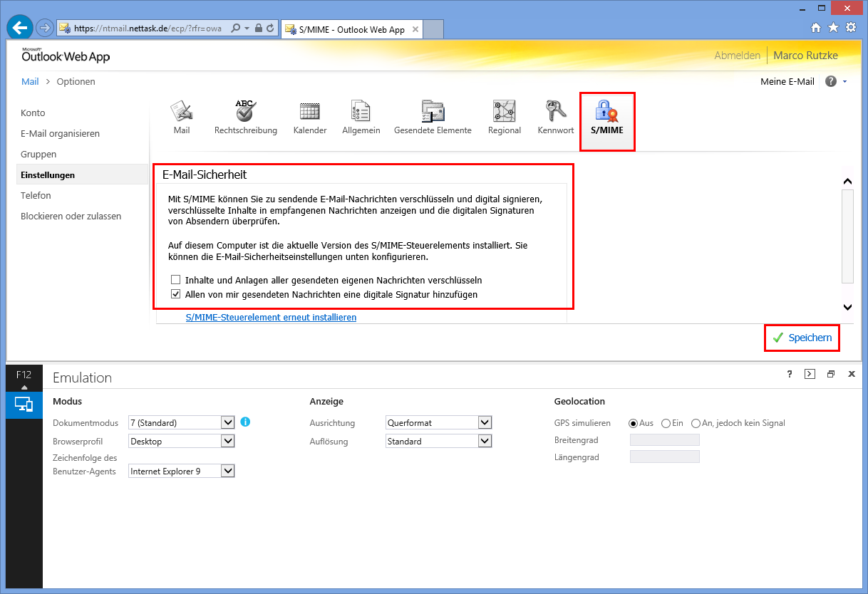Image resolution: width=868 pixels, height=594 pixels.
Task: Open Gruppen in the left navigation
Action: pos(38,154)
